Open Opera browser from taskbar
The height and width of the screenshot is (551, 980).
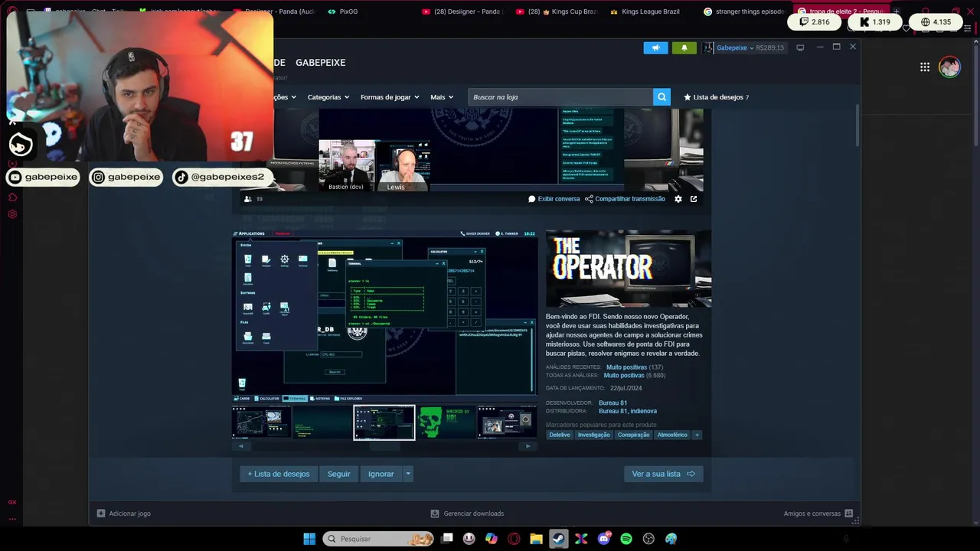[514, 539]
